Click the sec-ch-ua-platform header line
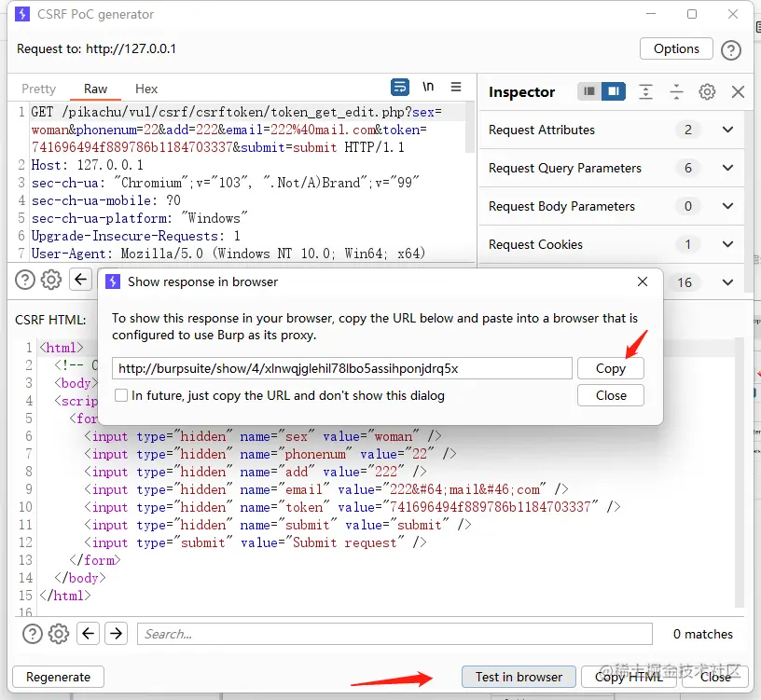This screenshot has height=700, width=761. click(x=140, y=218)
